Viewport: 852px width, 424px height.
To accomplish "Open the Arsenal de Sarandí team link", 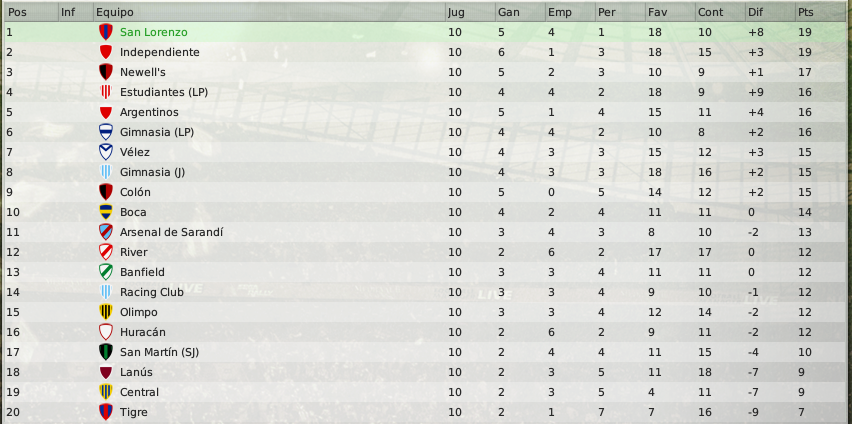I will coord(171,232).
